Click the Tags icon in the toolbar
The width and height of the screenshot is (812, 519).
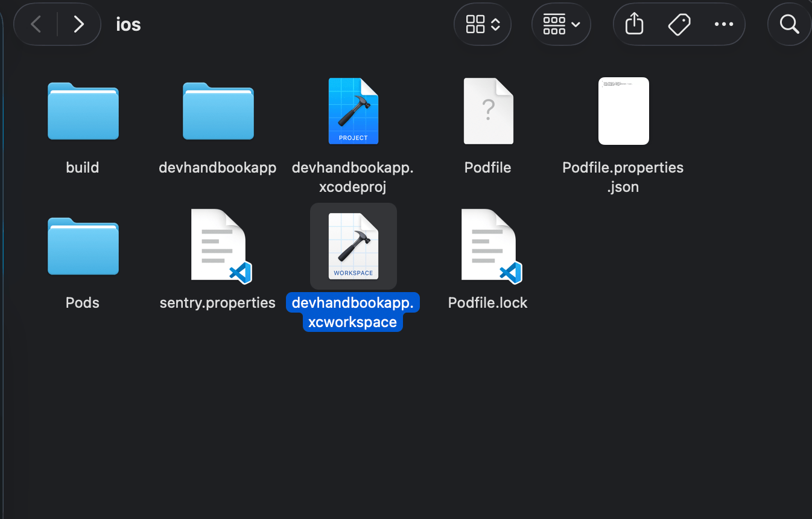click(679, 24)
